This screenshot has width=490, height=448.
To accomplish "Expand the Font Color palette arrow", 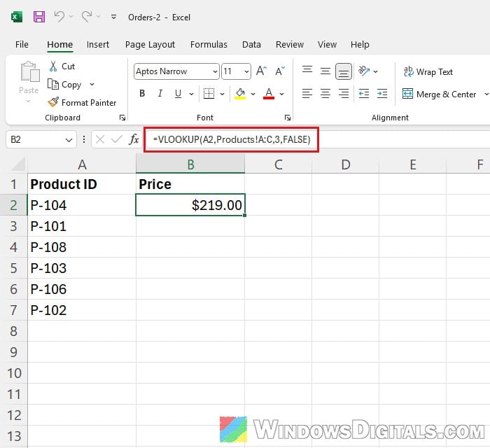I will (281, 94).
